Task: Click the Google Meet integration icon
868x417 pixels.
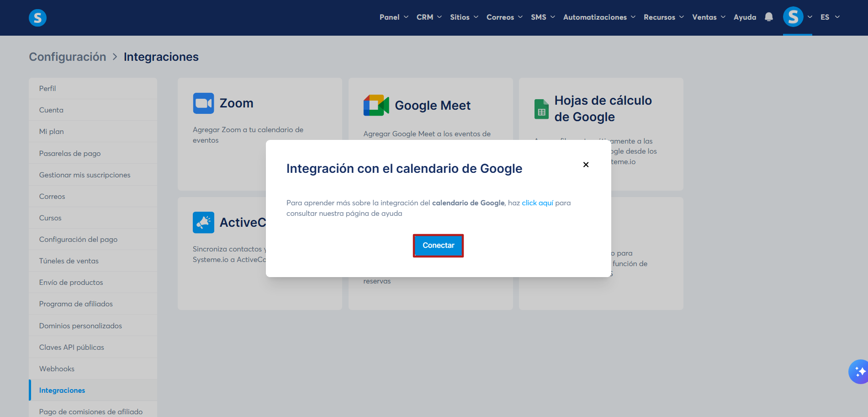Action: tap(376, 106)
